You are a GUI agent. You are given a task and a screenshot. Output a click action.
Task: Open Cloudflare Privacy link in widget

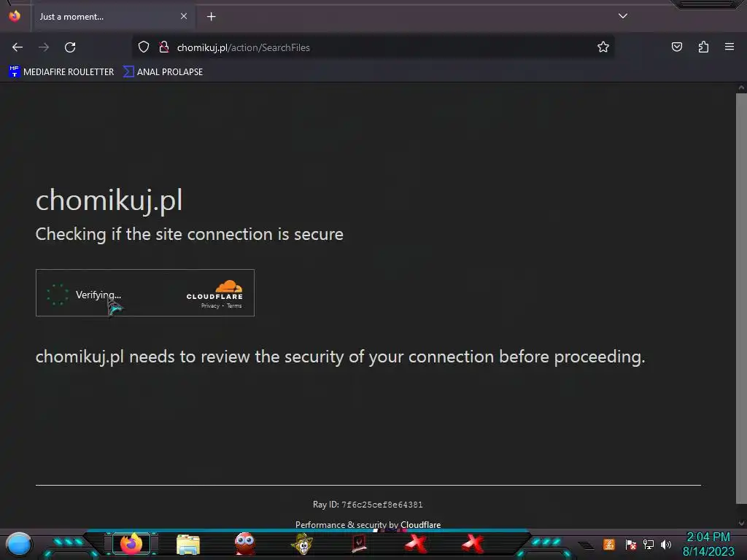click(x=210, y=306)
